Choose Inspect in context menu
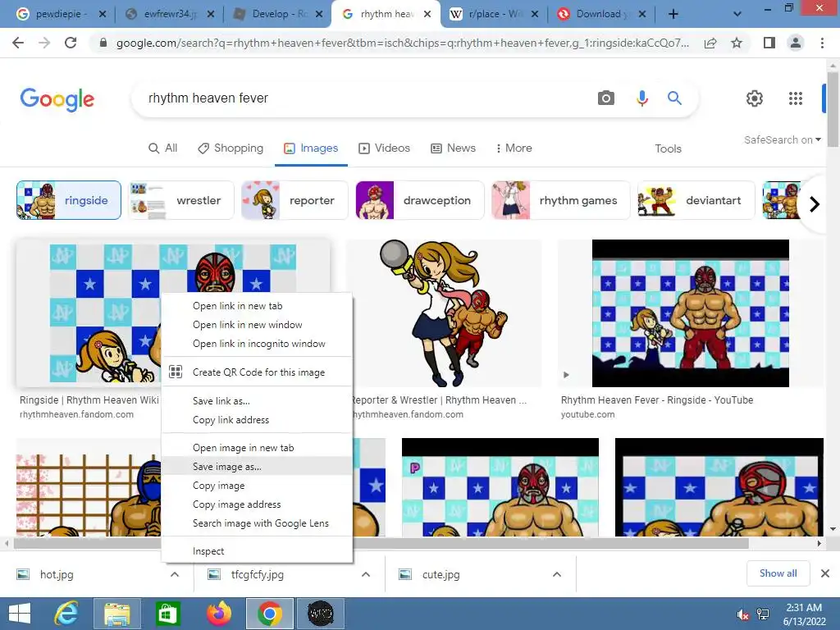Viewport: 840px width, 630px height. tap(257, 551)
